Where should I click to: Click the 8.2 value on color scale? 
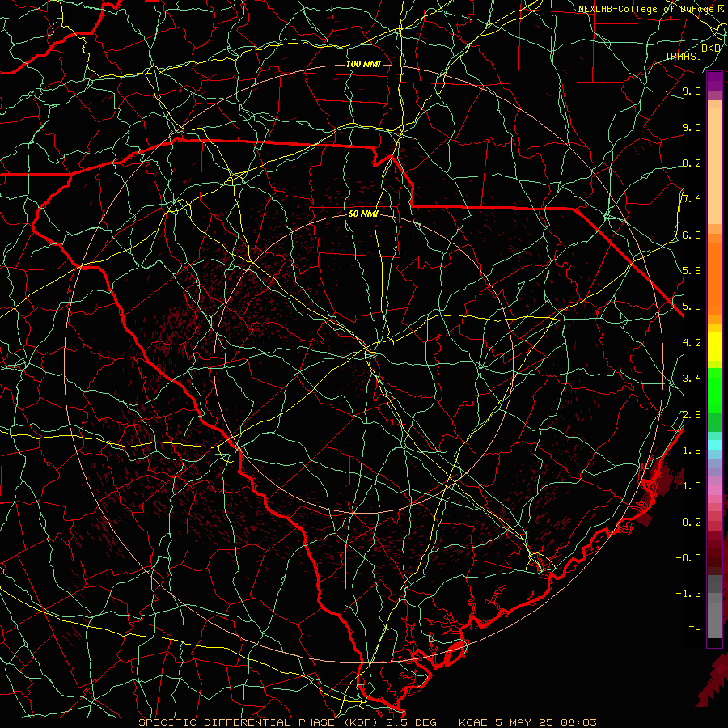pyautogui.click(x=692, y=163)
